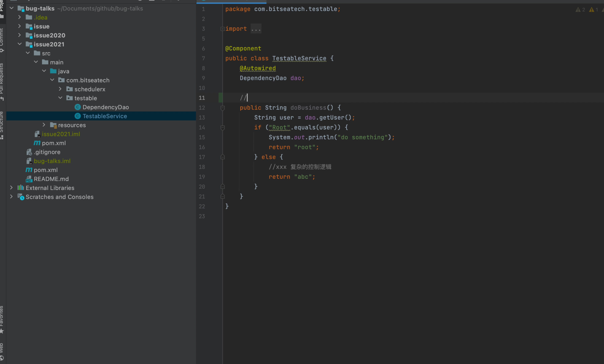Image resolution: width=604 pixels, height=364 pixels.
Task: Click External Libraries icon
Action: click(21, 188)
